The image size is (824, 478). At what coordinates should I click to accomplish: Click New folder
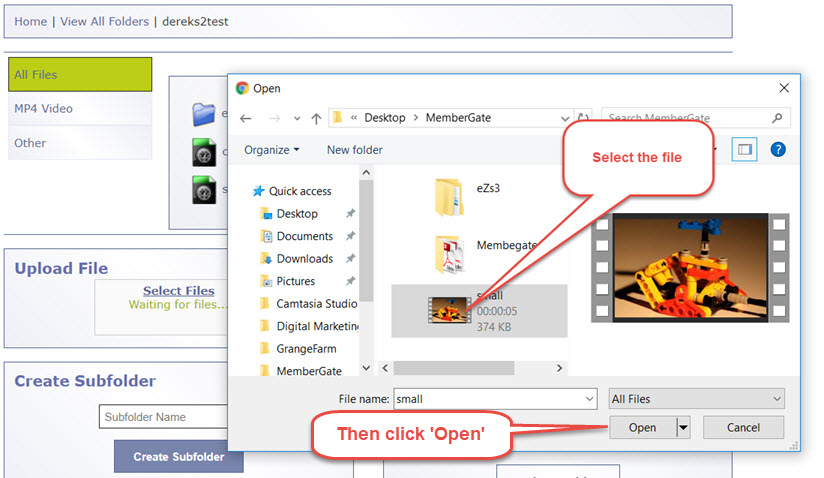coord(355,150)
